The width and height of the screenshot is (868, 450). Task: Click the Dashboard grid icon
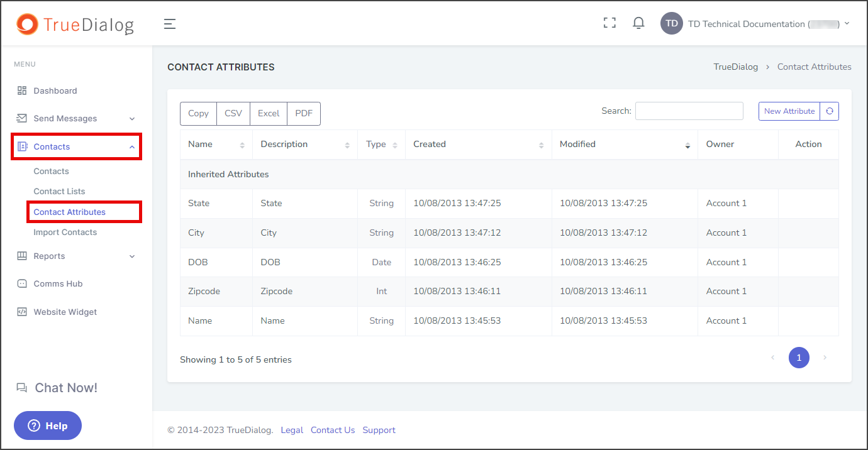(22, 91)
